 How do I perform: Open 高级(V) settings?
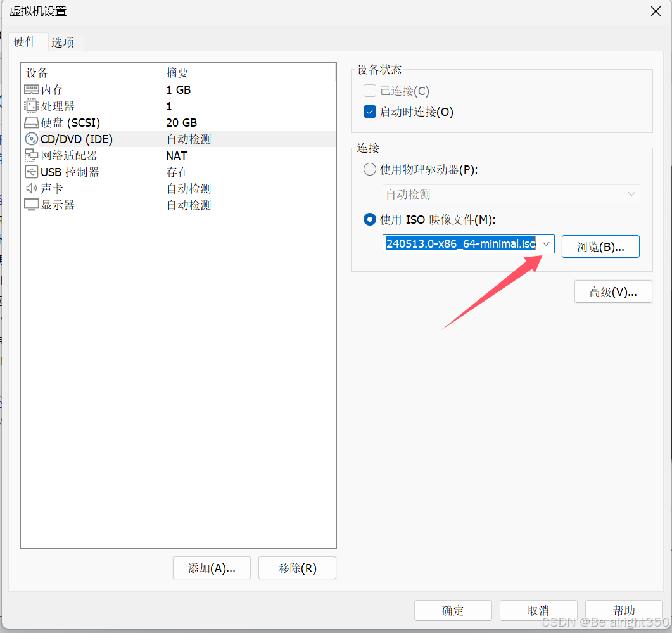click(x=612, y=291)
